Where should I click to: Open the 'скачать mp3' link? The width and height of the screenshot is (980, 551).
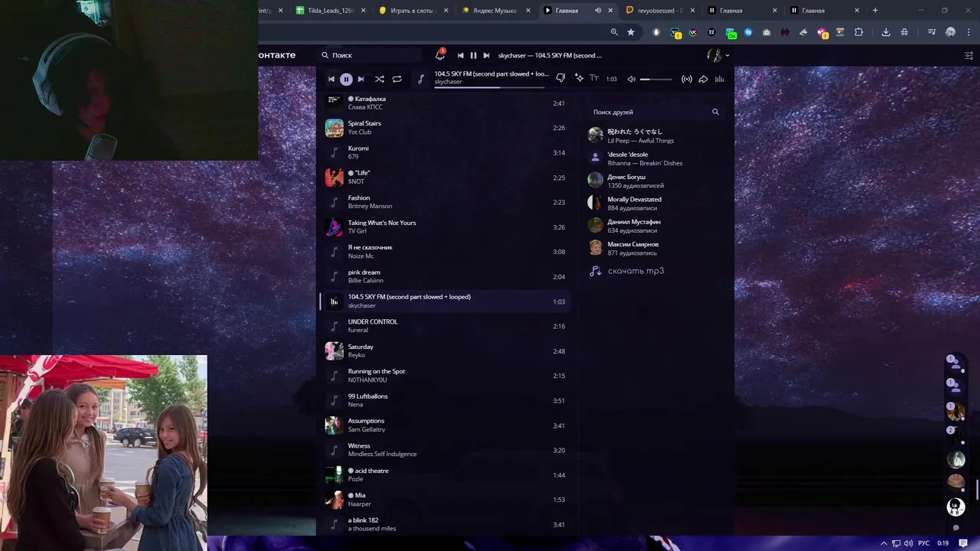626,271
